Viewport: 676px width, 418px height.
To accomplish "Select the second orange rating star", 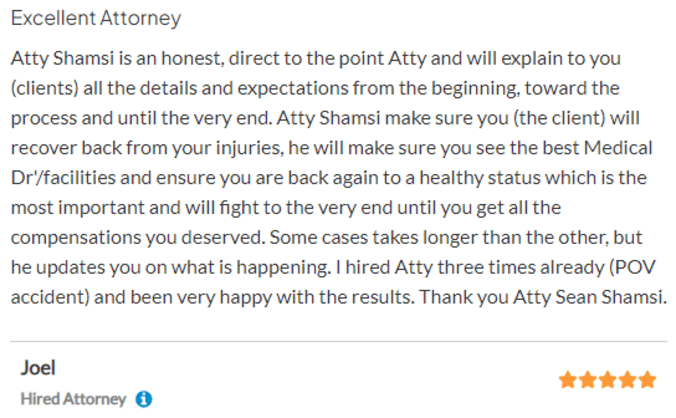I will (x=588, y=380).
